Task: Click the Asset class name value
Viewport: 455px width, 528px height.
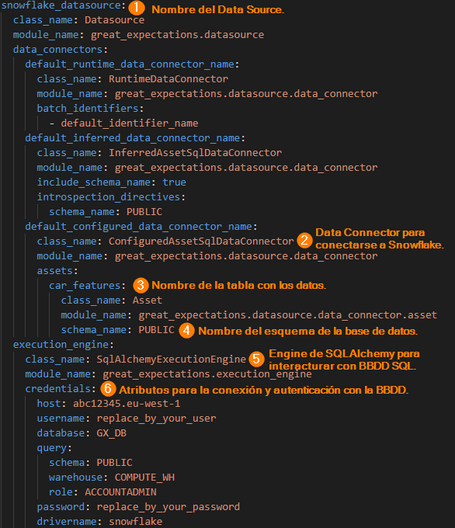Action: click(x=147, y=300)
